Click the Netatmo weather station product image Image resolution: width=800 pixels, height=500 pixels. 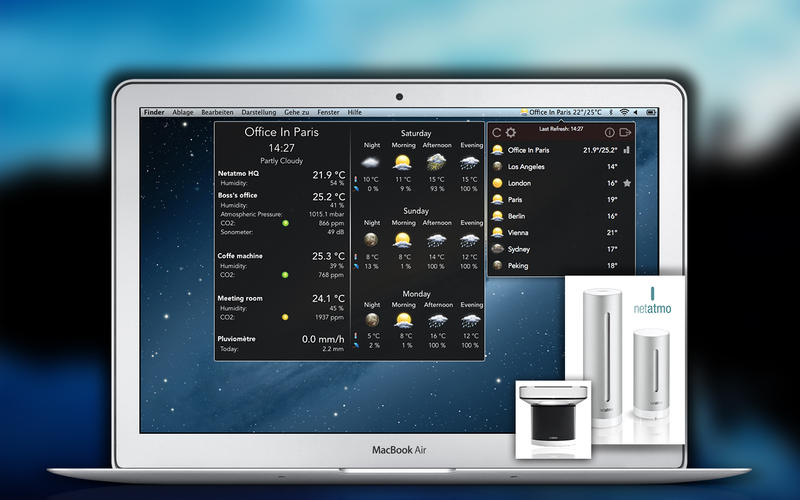point(625,360)
